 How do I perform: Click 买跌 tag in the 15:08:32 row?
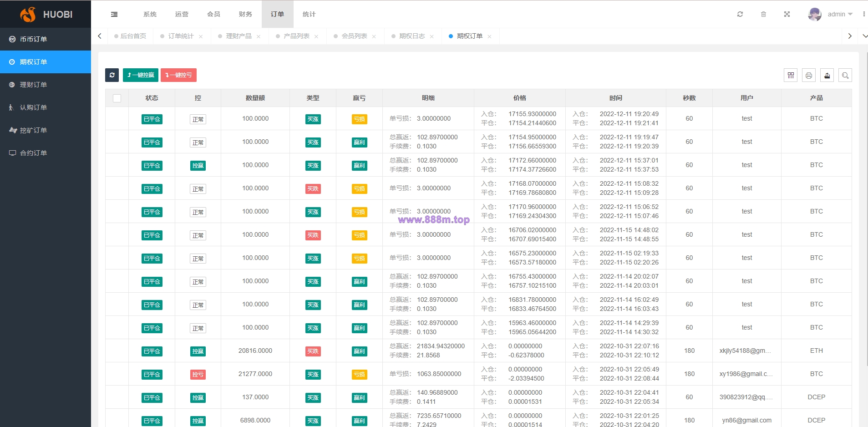(313, 189)
